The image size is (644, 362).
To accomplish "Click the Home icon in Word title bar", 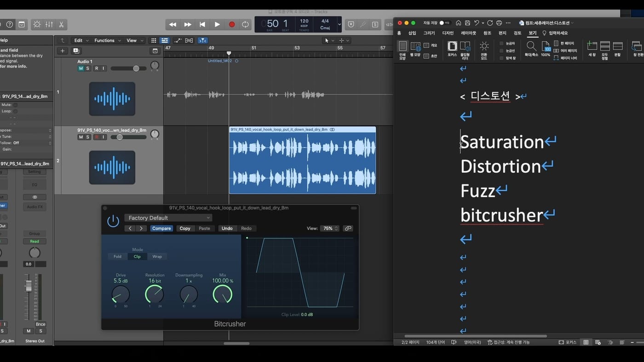I will 458,23.
